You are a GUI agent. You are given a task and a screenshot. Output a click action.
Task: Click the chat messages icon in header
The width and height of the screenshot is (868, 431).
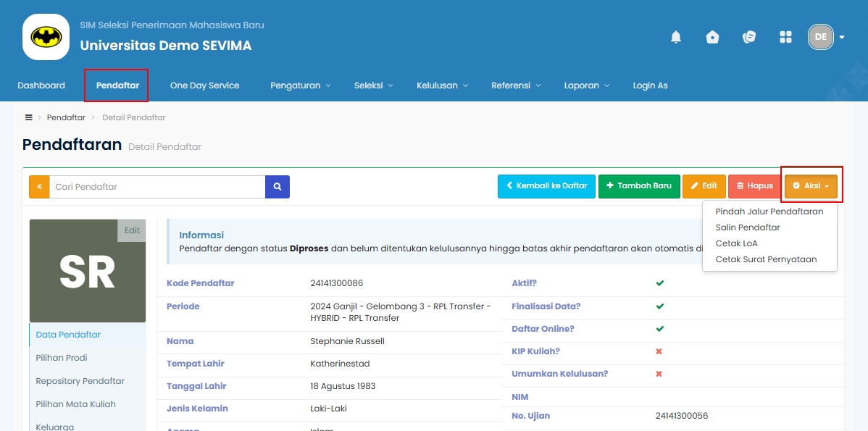[x=749, y=37]
